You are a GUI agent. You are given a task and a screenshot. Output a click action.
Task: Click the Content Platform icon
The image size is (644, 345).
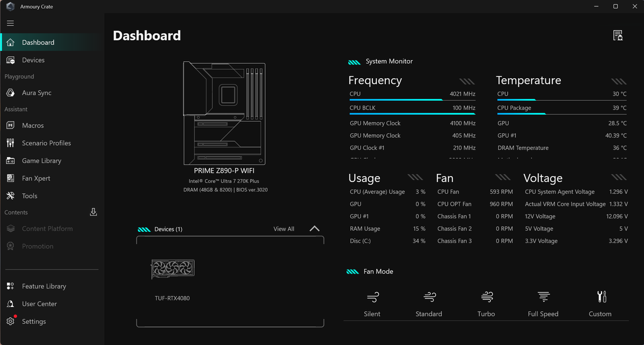pyautogui.click(x=11, y=229)
